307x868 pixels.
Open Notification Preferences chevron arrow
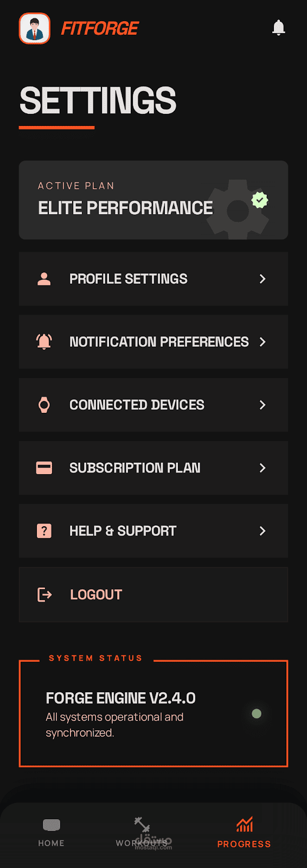263,342
